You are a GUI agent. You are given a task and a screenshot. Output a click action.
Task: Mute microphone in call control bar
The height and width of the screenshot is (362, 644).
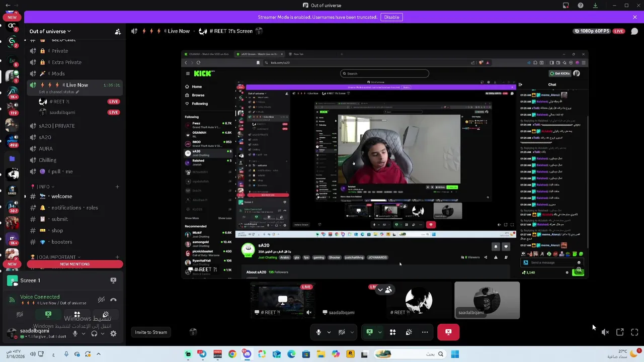[x=318, y=332]
